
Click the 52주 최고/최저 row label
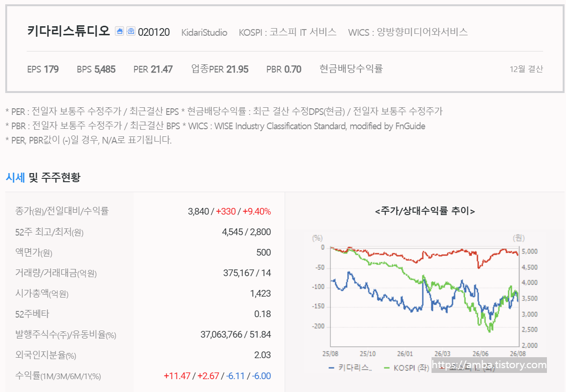pos(49,232)
